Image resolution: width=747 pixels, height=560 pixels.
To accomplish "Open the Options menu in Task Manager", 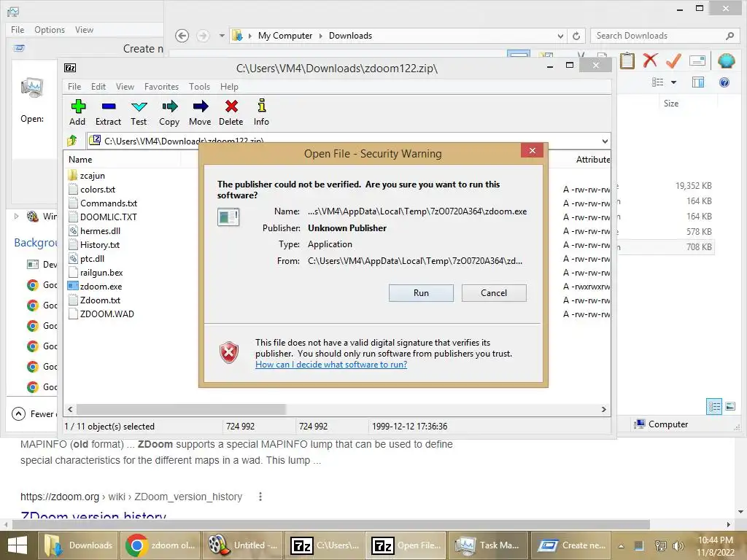I will point(50,29).
